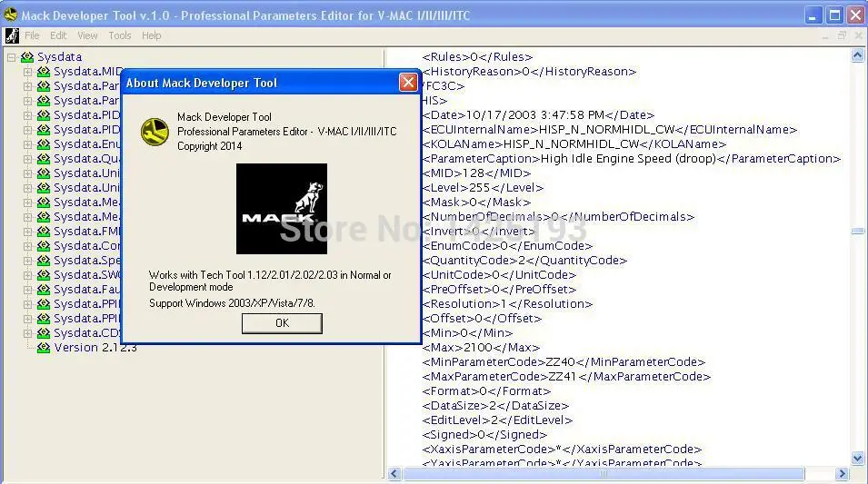Open the Help menu
Screen dimensions: 868x484
tap(151, 35)
